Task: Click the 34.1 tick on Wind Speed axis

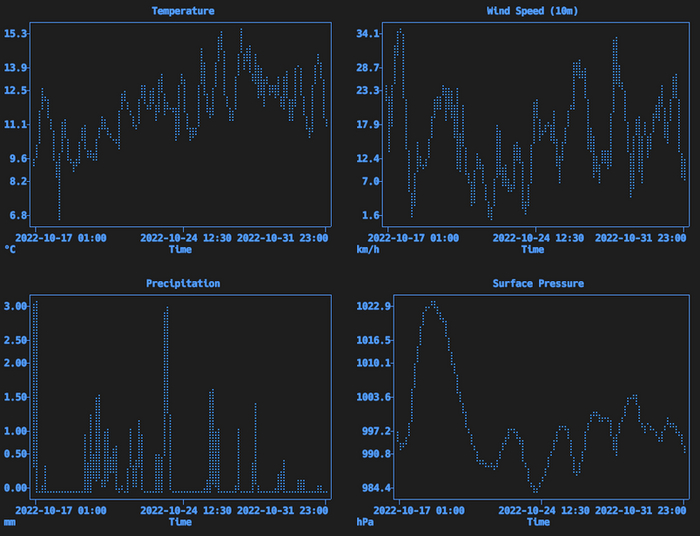Action: pyautogui.click(x=368, y=34)
